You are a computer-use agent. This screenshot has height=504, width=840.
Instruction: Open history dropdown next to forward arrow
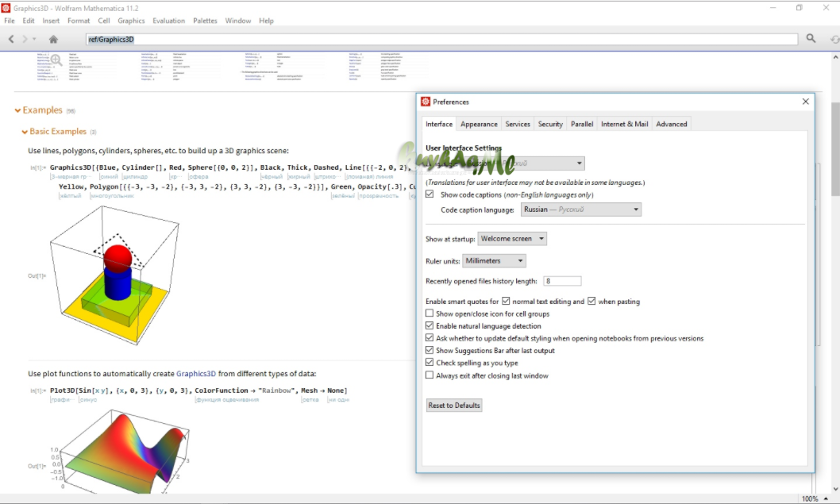pyautogui.click(x=34, y=39)
